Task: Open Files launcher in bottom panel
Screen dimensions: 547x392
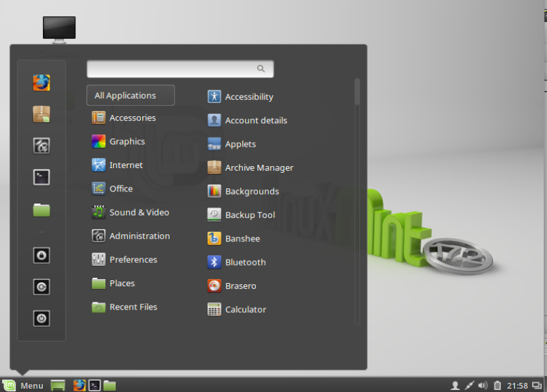Action: tap(110, 386)
